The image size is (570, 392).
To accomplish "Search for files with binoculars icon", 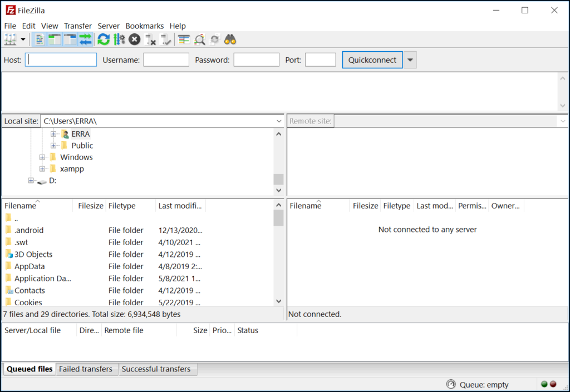I will pyautogui.click(x=230, y=39).
